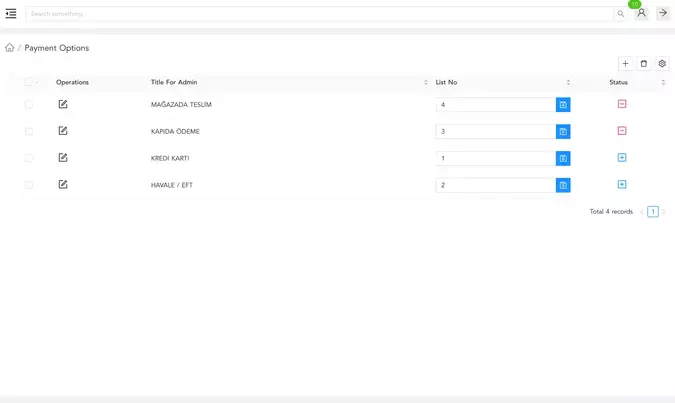
Task: Sort by List No column
Action: 568,82
